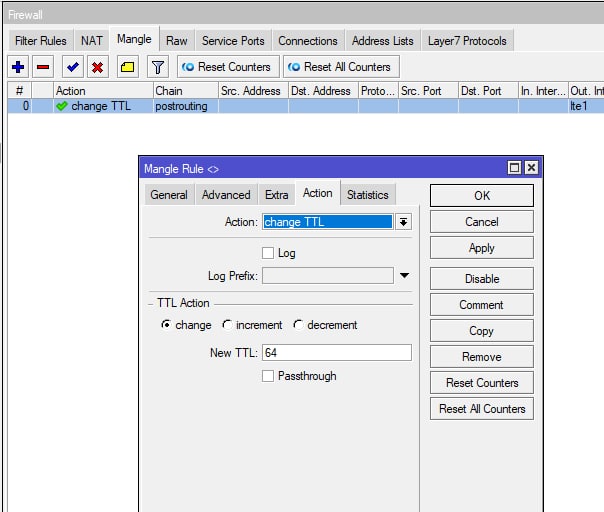
Task: Switch to the Address Lists tab
Action: point(383,40)
